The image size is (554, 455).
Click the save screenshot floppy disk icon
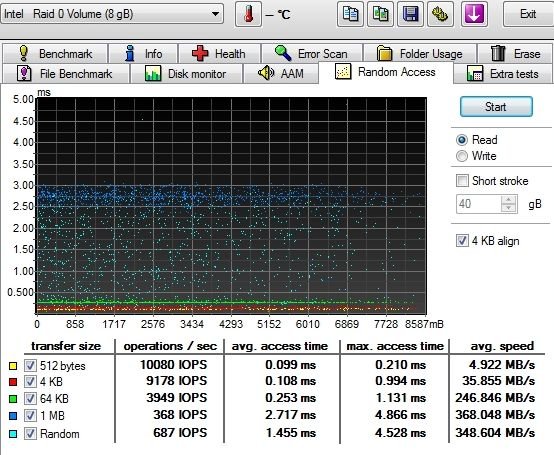tap(410, 14)
